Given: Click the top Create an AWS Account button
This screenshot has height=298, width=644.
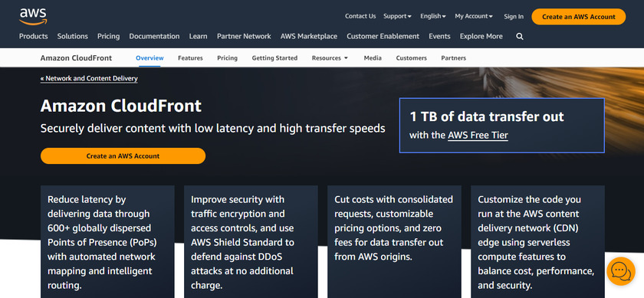Looking at the screenshot, I should coord(578,17).
